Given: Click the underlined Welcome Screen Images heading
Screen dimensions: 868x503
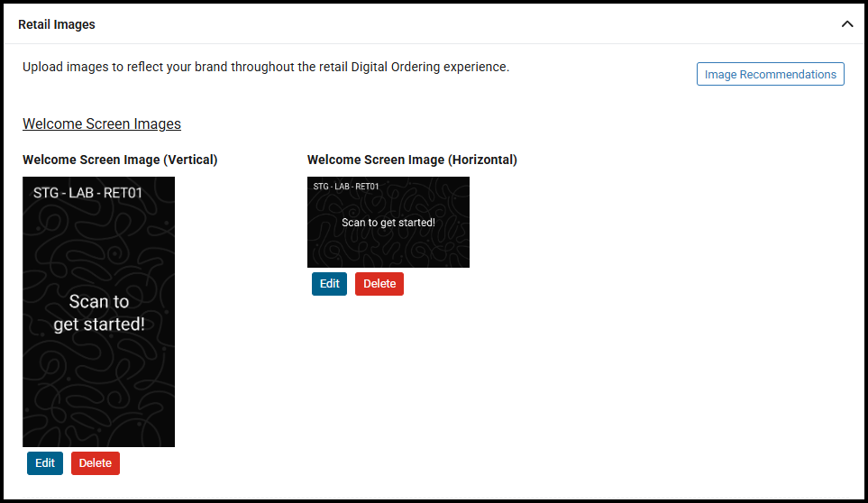Looking at the screenshot, I should 102,123.
